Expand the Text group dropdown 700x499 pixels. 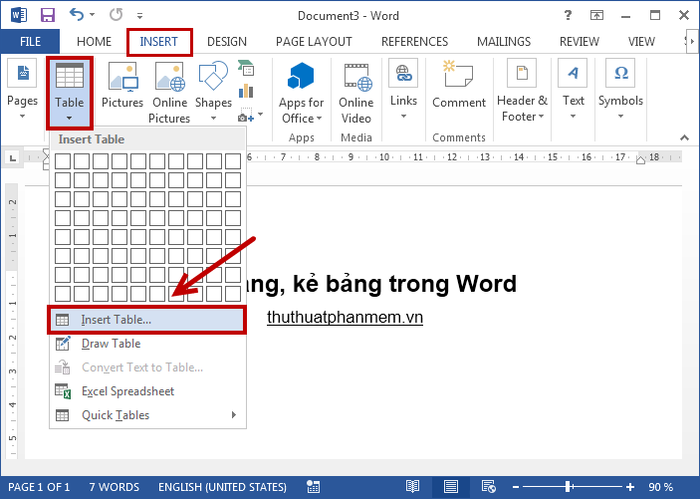(573, 90)
